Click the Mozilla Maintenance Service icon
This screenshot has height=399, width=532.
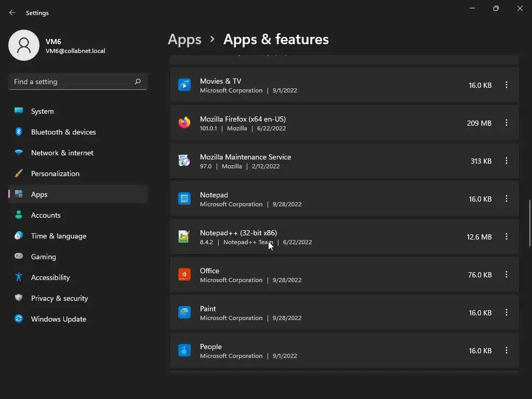[x=184, y=161]
